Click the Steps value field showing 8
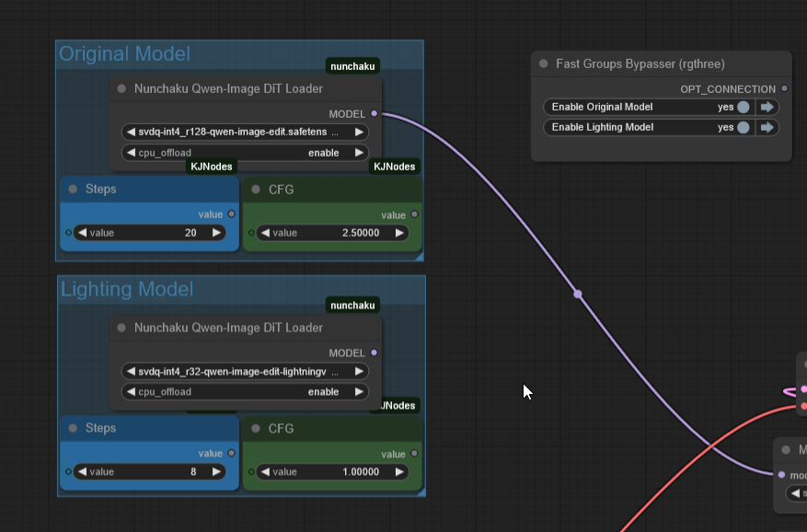The height and width of the screenshot is (532, 807). point(149,472)
